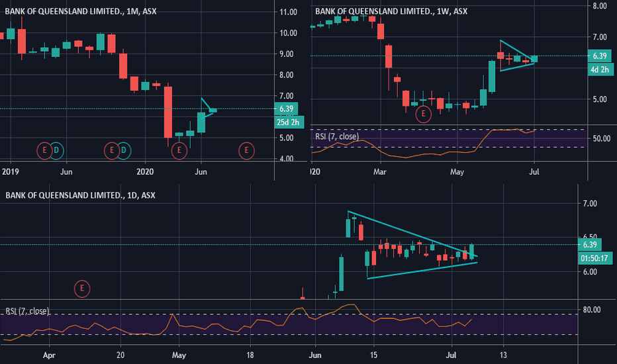Open the second earnings E marker on monthly chart

(112, 150)
